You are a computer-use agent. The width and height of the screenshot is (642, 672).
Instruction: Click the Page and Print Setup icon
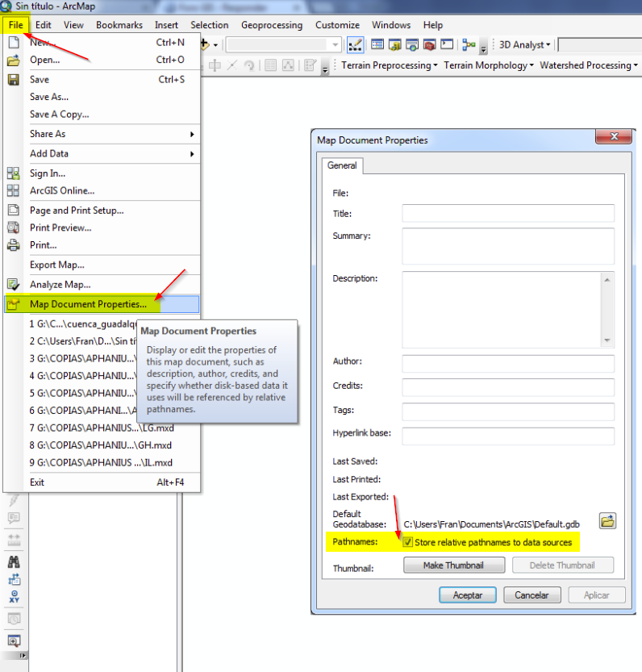click(13, 210)
